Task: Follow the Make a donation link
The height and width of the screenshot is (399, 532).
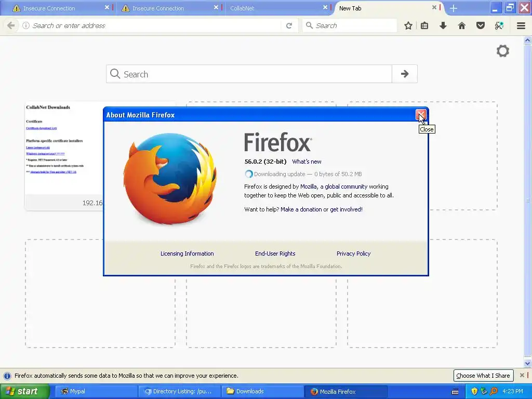Action: coord(301,209)
